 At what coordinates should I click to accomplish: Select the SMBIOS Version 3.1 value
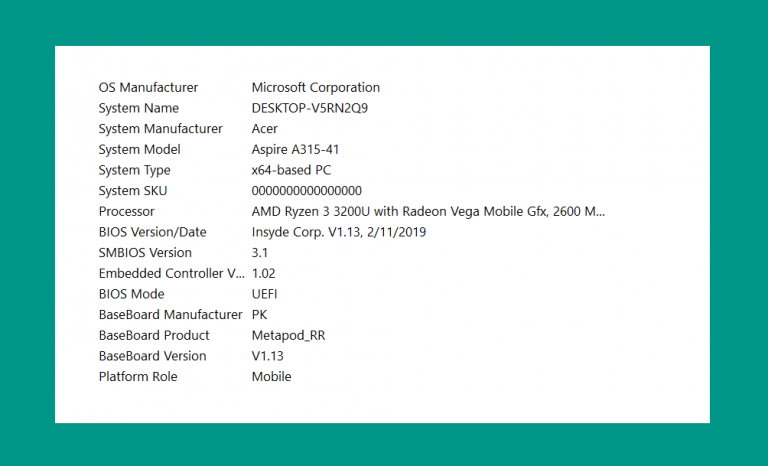pyautogui.click(x=260, y=252)
